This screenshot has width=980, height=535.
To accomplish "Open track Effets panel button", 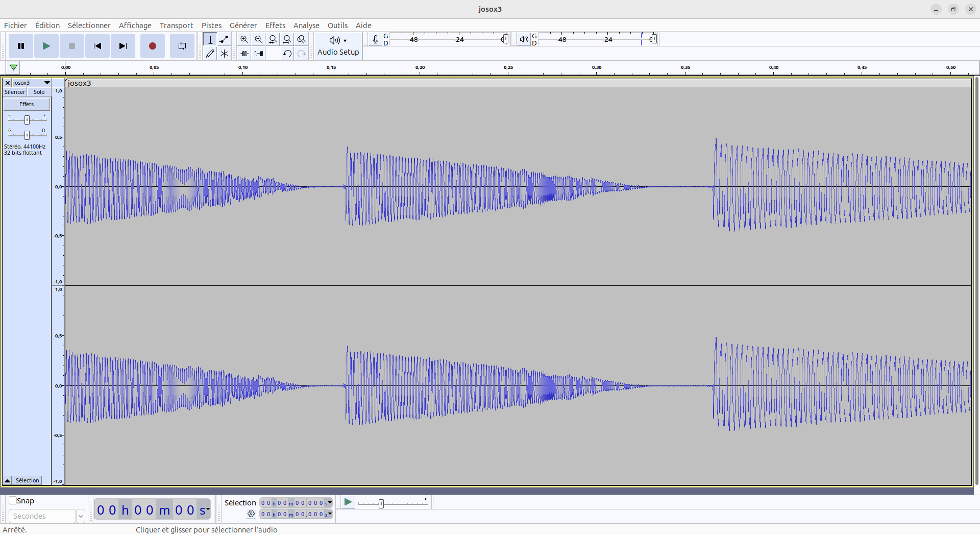I will 27,104.
